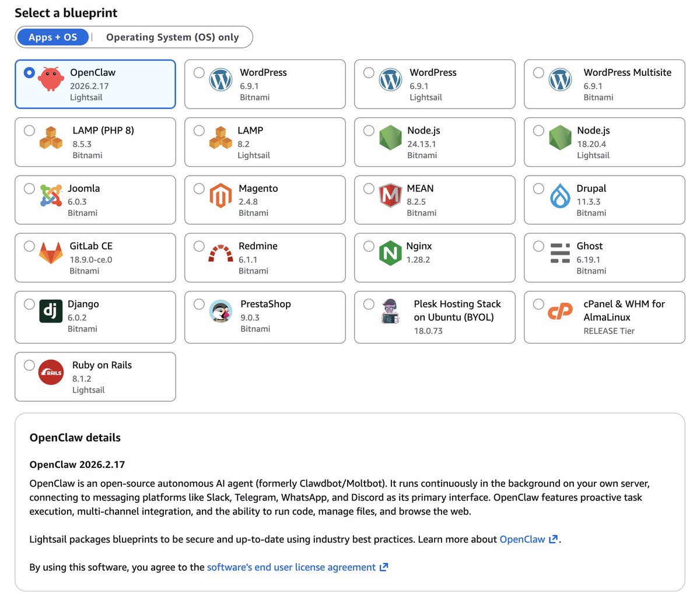Click the Drupal blueprint name
Image resolution: width=700 pixels, height=602 pixels.
pyautogui.click(x=591, y=188)
